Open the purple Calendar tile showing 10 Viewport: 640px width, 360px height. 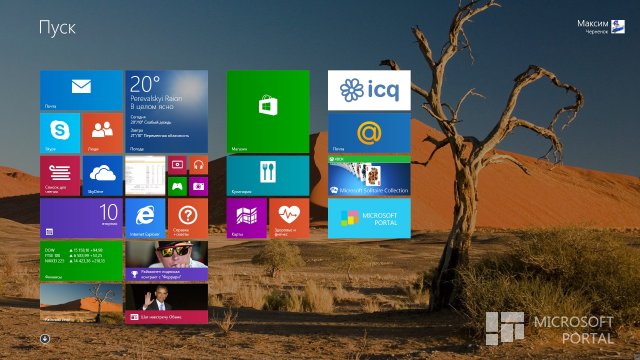81,218
